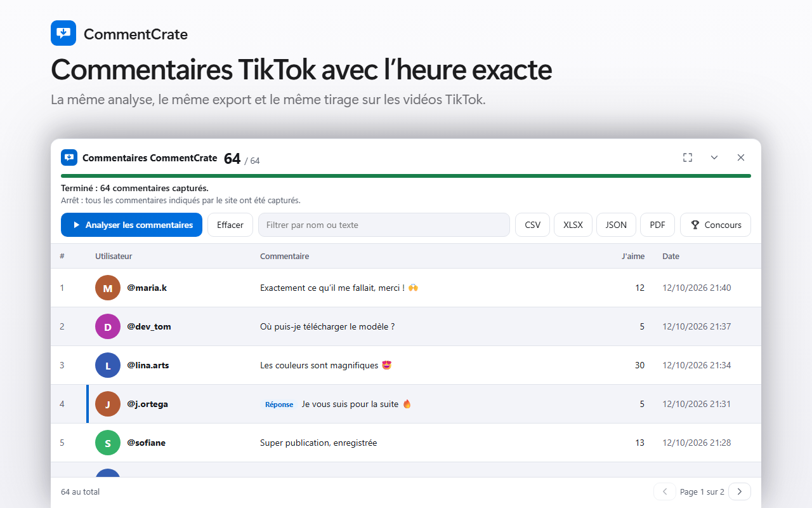The height and width of the screenshot is (508, 812).
Task: Select username @lina.arts
Action: [x=148, y=365]
